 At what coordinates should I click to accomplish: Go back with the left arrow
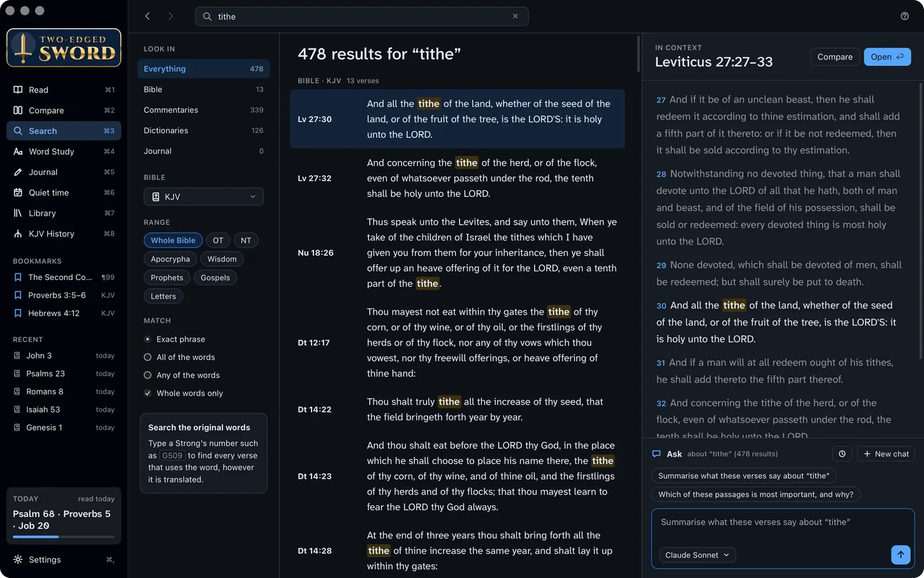147,16
